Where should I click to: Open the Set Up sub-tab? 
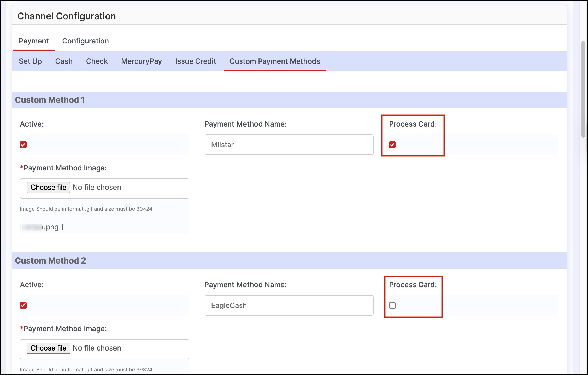(x=30, y=61)
